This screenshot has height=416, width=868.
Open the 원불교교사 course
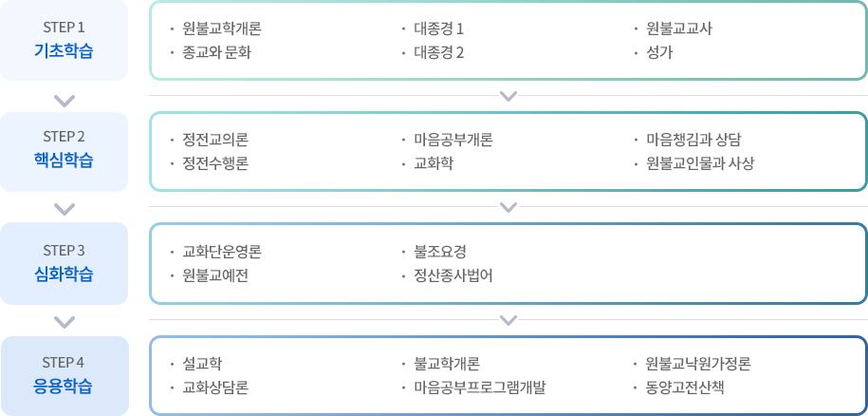pyautogui.click(x=679, y=28)
